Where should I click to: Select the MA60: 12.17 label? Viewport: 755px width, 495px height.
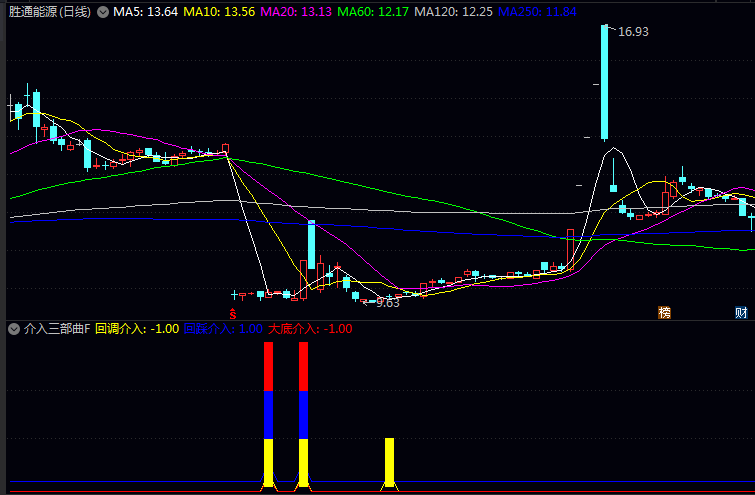373,12
